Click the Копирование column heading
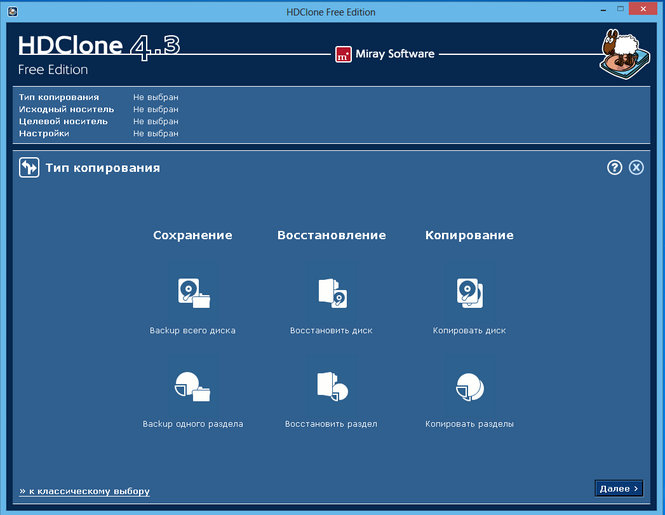The height and width of the screenshot is (515, 665). [469, 235]
